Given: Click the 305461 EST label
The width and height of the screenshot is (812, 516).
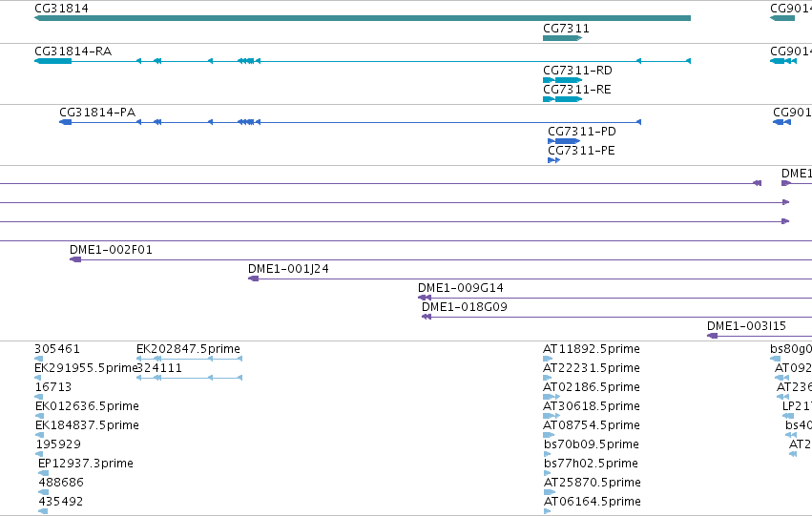Looking at the screenshot, I should 57,349.
